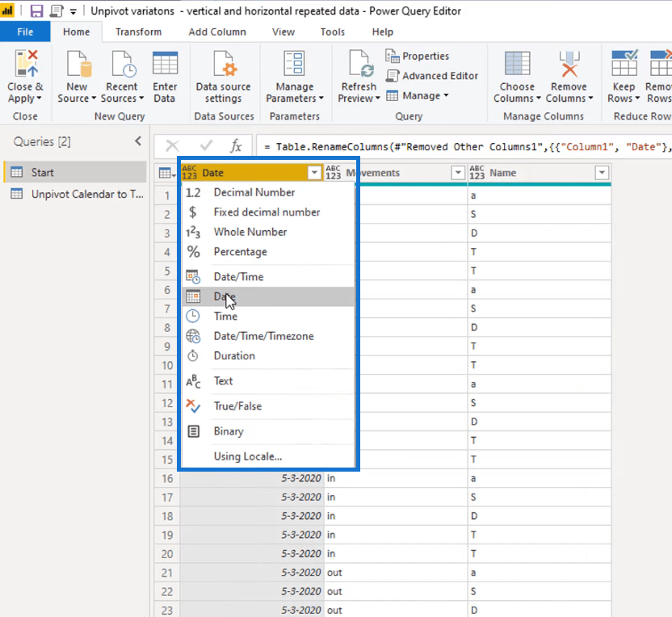The height and width of the screenshot is (617, 672).
Task: Choose Fixed decimal number data type
Action: [x=268, y=212]
